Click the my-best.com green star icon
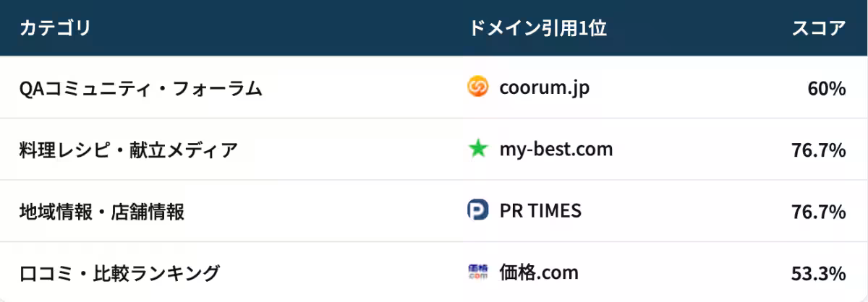This screenshot has height=302, width=868. (x=477, y=150)
